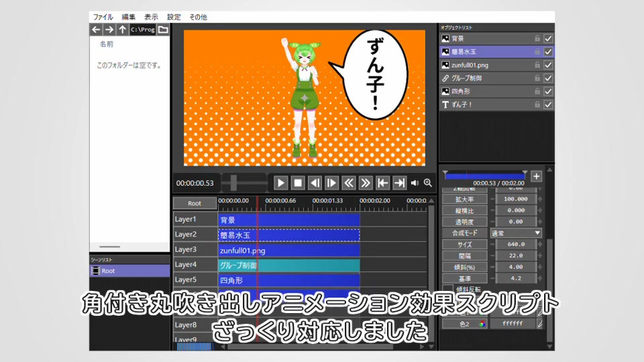Decrease 透明度 with its minus stepper
The width and height of the screenshot is (644, 362).
tap(492, 222)
